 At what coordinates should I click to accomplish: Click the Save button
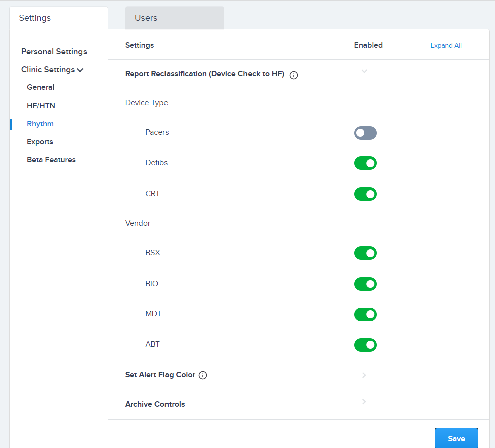(456, 438)
